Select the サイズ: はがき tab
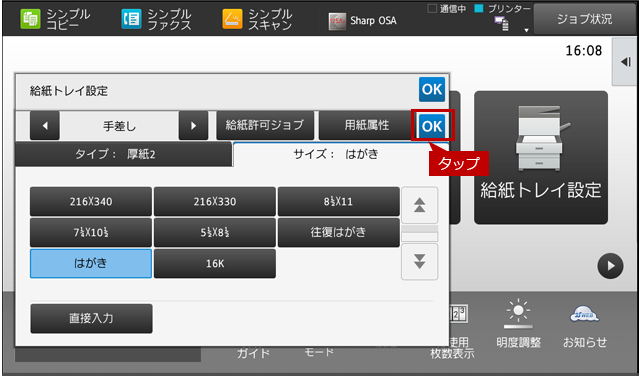The image size is (640, 376). click(340, 154)
